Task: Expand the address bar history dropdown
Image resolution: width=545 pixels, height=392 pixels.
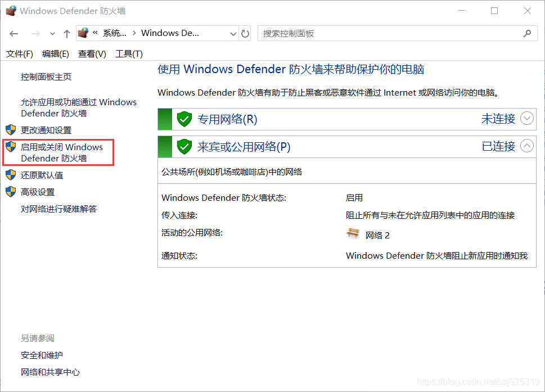Action: [233, 34]
